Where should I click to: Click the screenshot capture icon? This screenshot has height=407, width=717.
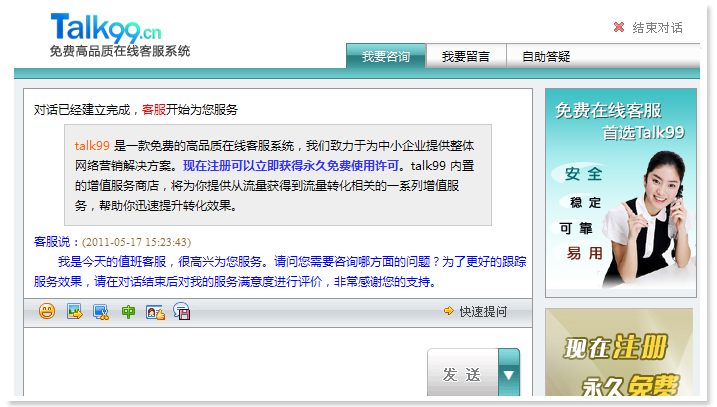pyautogui.click(x=101, y=312)
